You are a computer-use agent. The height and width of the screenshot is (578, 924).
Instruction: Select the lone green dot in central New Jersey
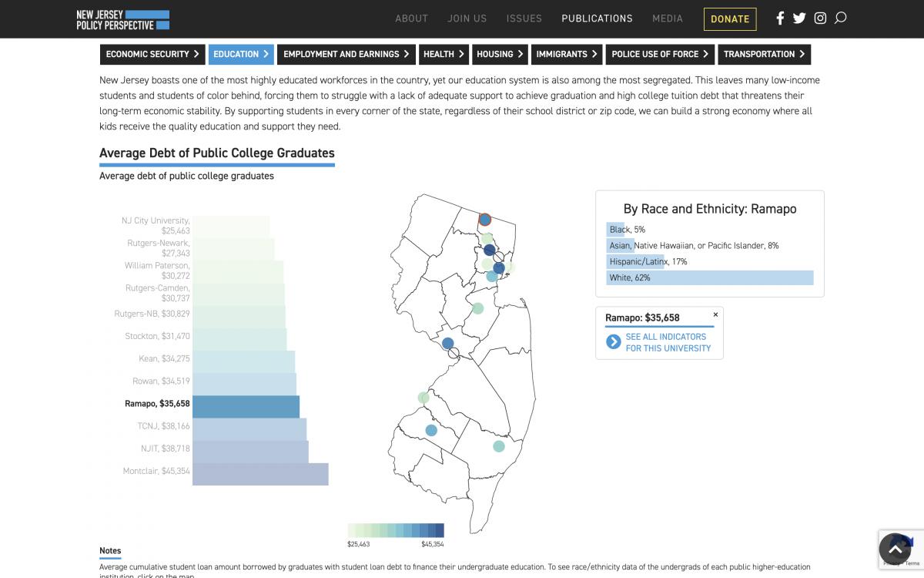coord(477,308)
